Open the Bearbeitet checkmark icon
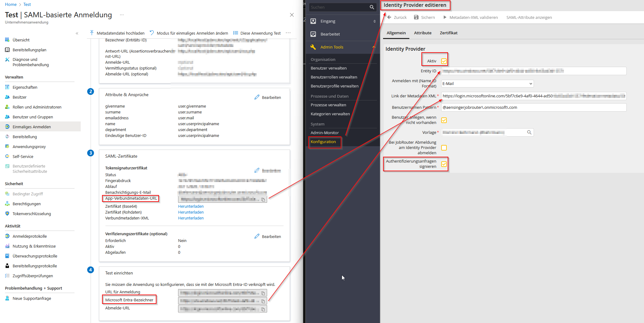The image size is (644, 323). click(313, 34)
